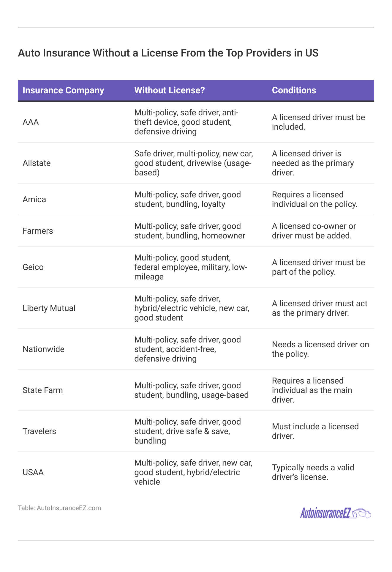
Task: Click the USAA row label
Action: pyautogui.click(x=33, y=472)
